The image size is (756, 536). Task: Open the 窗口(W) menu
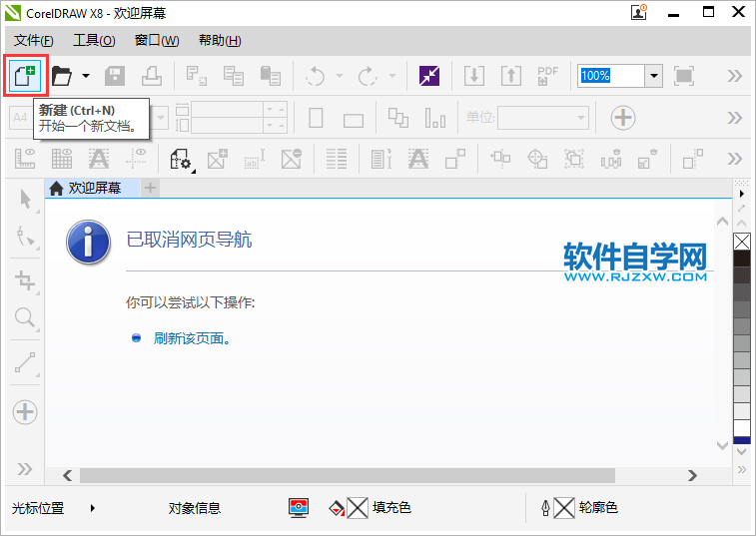157,41
